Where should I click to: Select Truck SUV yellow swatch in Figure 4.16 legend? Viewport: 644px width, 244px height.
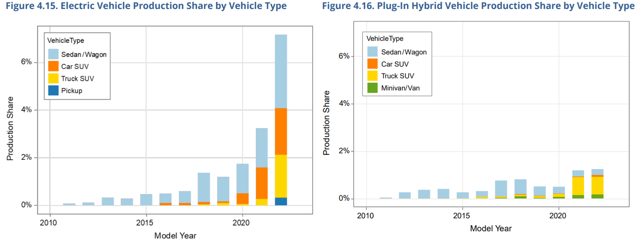[x=372, y=76]
